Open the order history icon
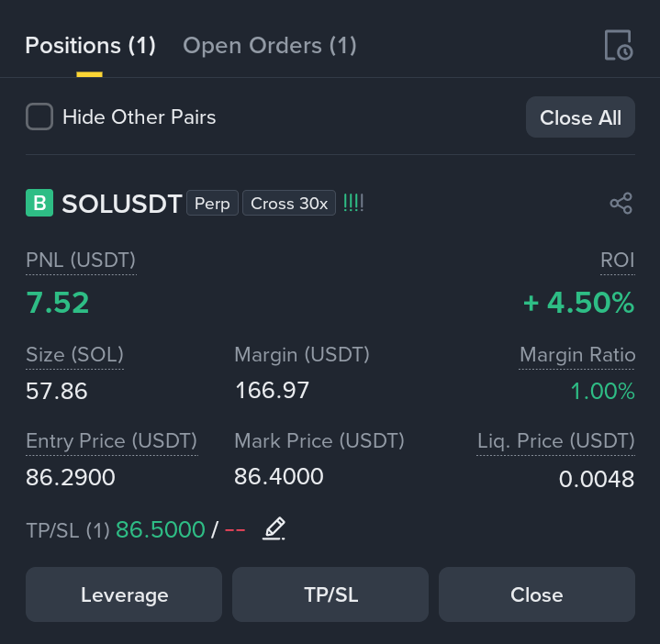Viewport: 660px width, 644px height. tap(619, 45)
